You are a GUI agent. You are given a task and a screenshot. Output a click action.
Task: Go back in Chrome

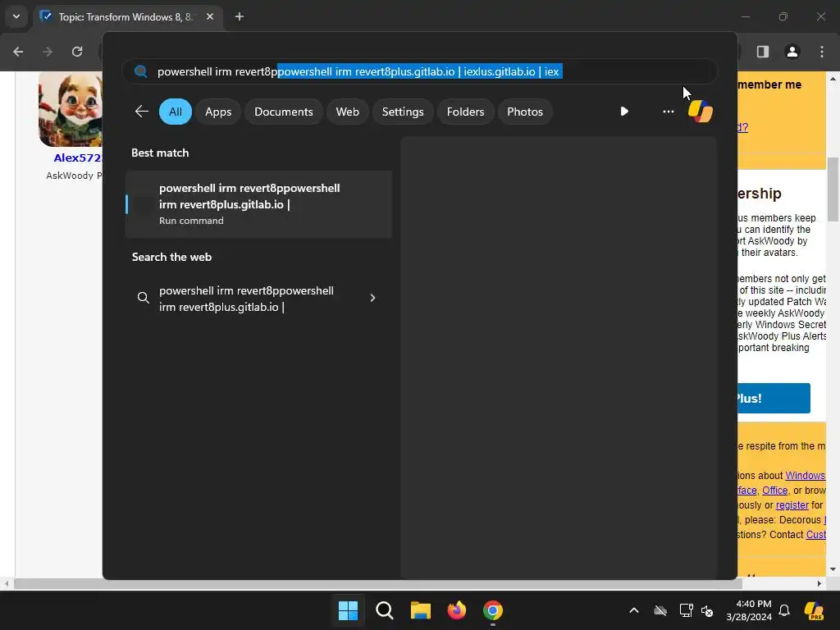(18, 52)
